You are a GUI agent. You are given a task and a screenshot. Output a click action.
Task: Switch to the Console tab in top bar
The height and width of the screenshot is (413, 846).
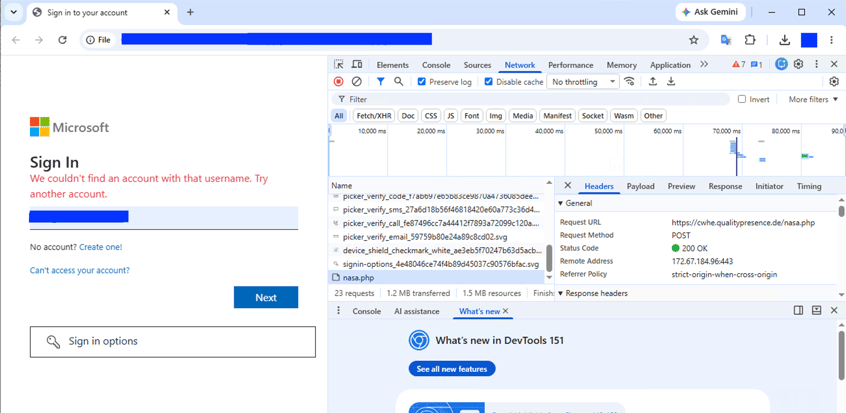tap(436, 65)
